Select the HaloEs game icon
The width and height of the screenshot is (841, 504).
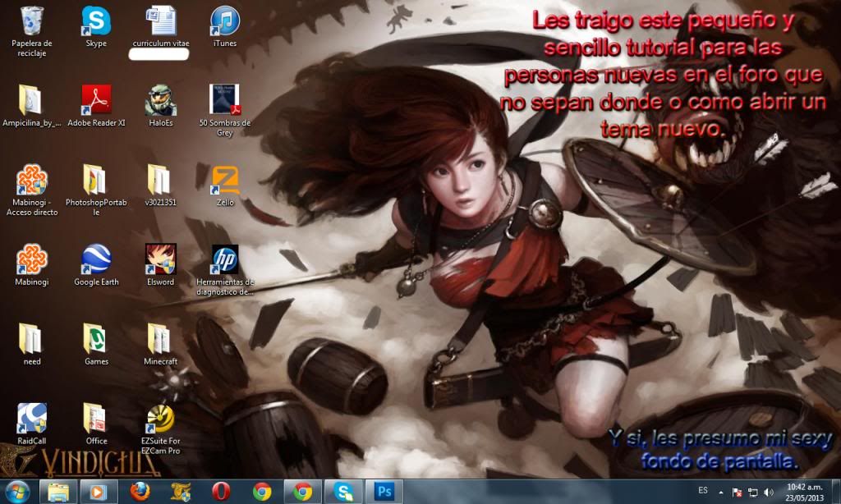click(160, 100)
